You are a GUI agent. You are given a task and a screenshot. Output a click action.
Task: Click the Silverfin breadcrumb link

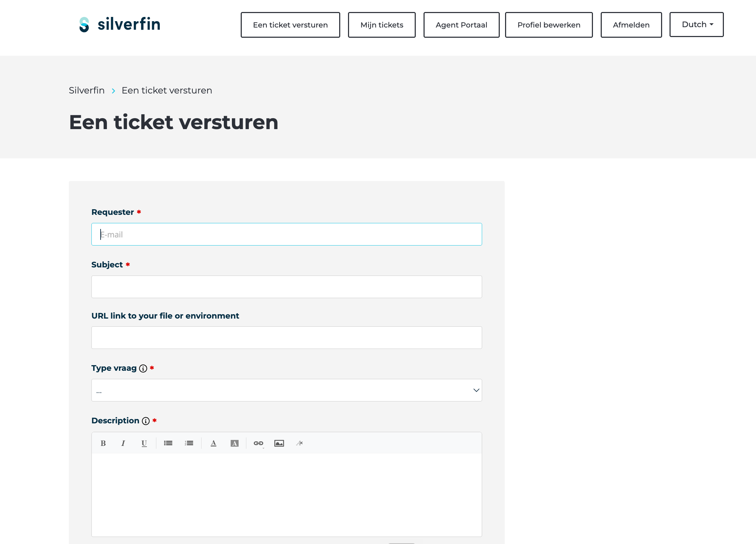pyautogui.click(x=86, y=90)
